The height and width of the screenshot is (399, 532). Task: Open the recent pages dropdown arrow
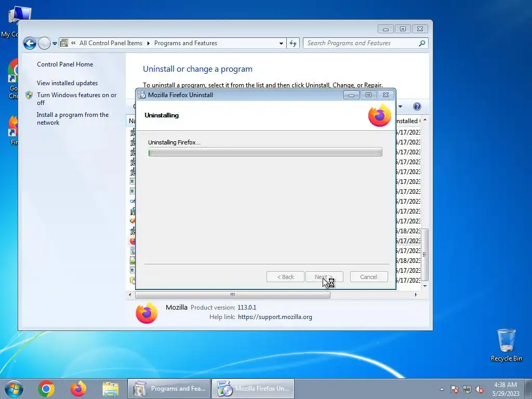click(55, 44)
